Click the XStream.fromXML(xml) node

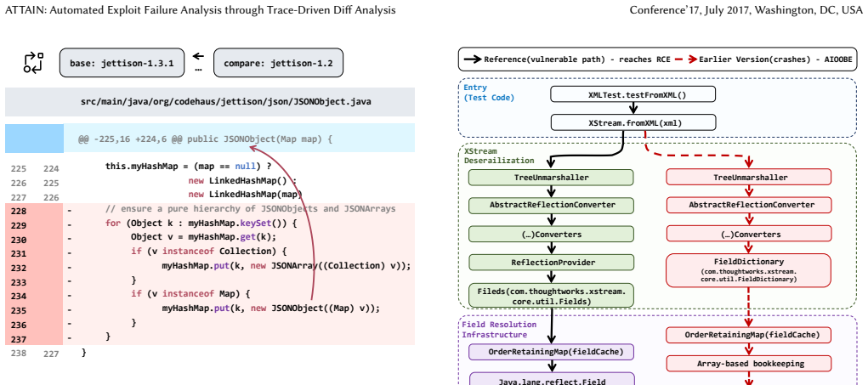(x=633, y=122)
